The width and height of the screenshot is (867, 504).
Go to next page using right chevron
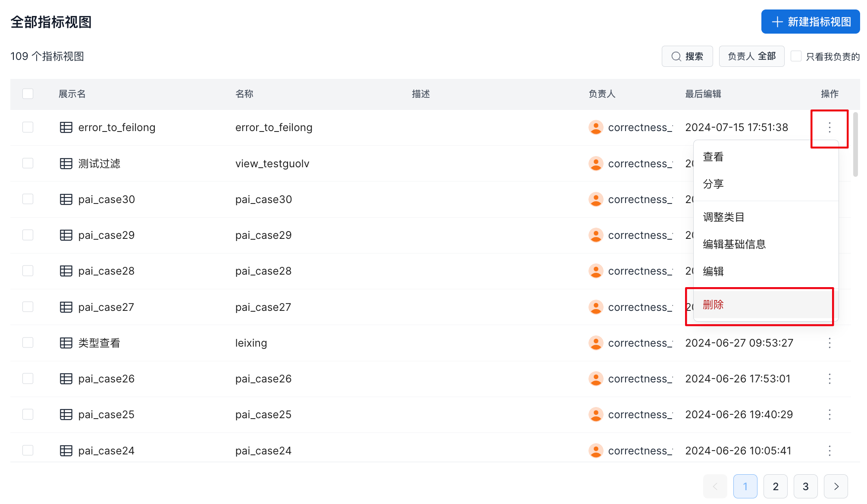coord(836,487)
